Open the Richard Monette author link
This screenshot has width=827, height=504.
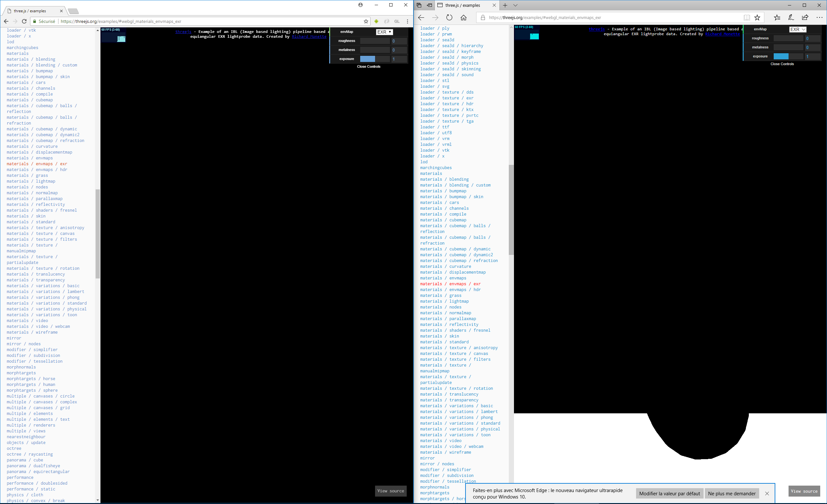[x=309, y=36]
